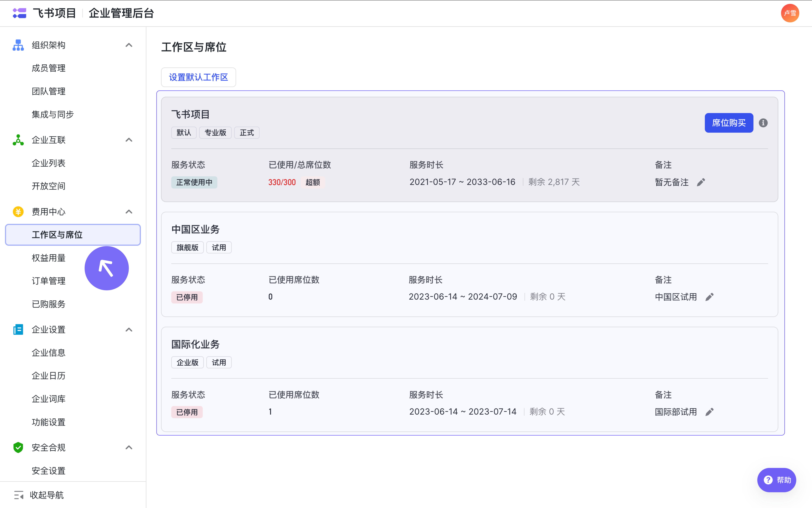812x508 pixels.
Task: Click the 飞书项目 logo icon
Action: coord(19,13)
